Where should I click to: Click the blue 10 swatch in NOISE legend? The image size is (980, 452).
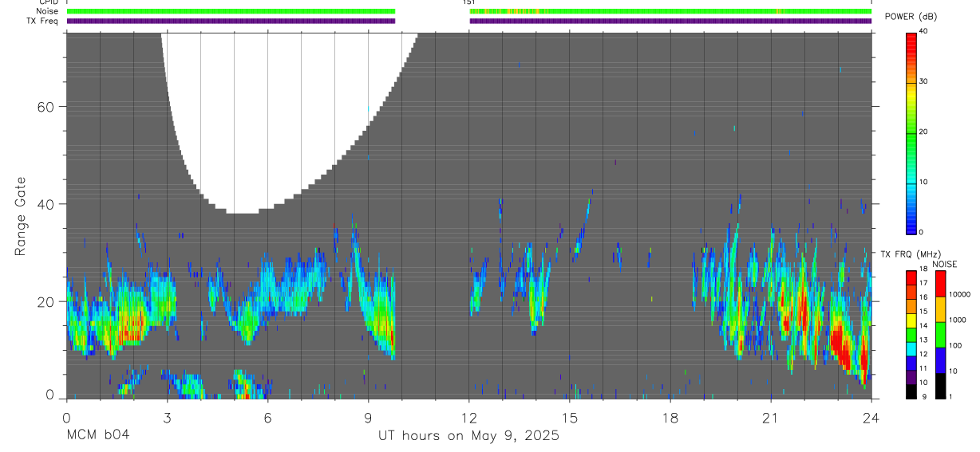coord(941,360)
